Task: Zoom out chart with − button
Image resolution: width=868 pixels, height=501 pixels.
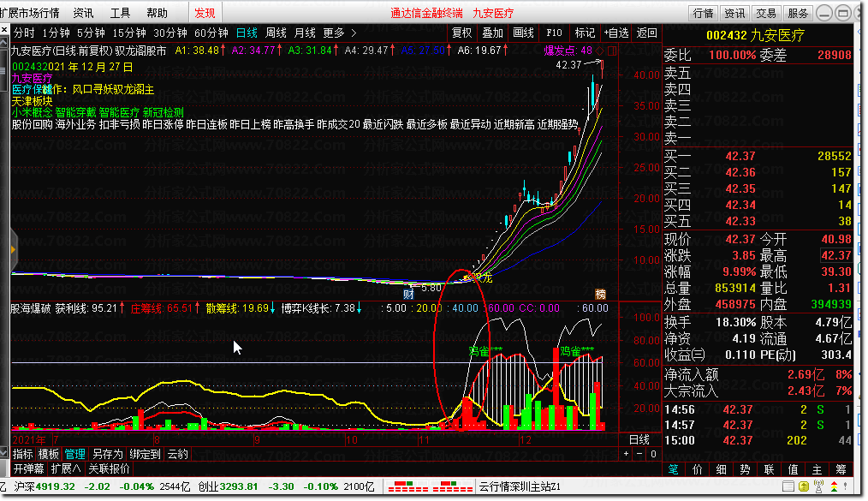Action: pos(639,454)
